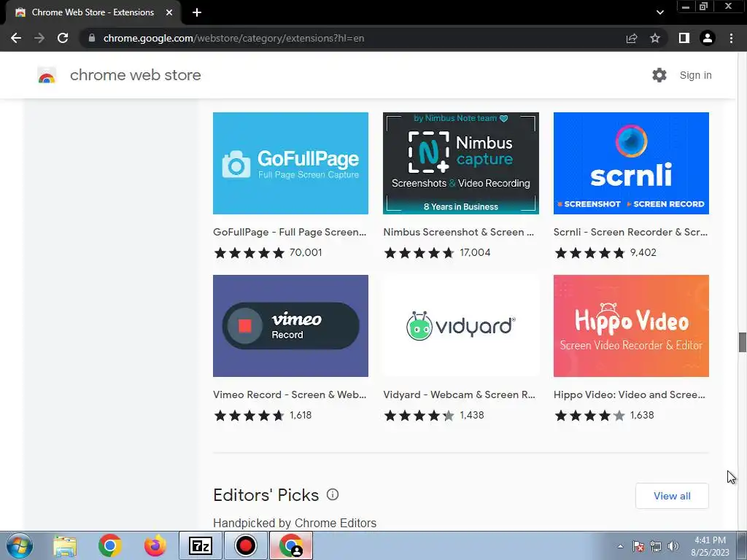Bookmark this tab with star icon
747x560 pixels.
click(655, 38)
